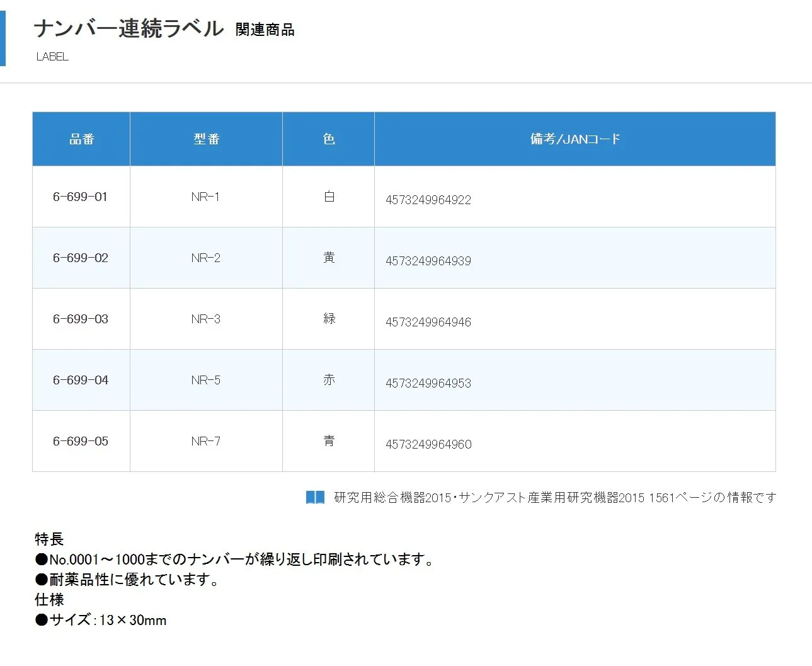The height and width of the screenshot is (666, 812).
Task: Select JAN code 4573249964960
Action: (428, 444)
